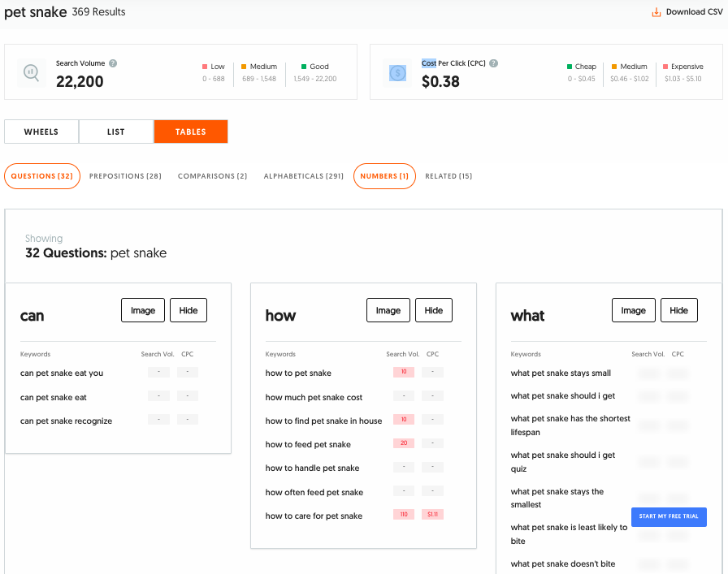Click Cost Per Click info help icon
This screenshot has width=728, height=574.
coord(494,63)
